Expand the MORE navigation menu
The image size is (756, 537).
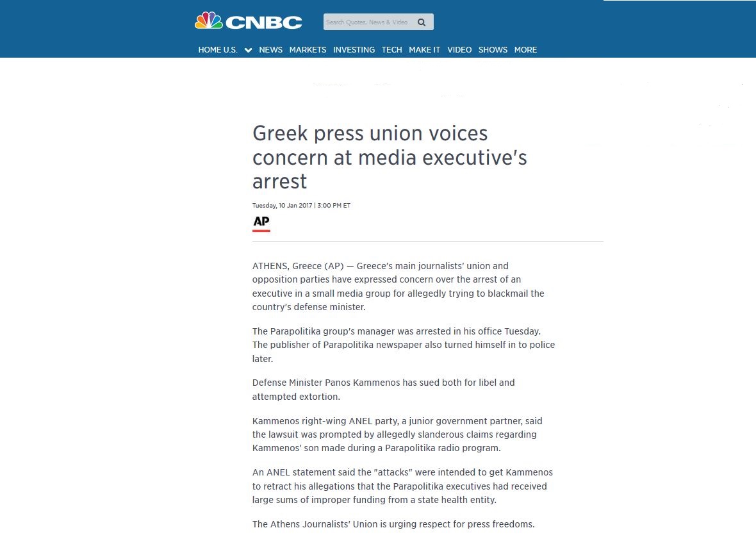pos(525,49)
